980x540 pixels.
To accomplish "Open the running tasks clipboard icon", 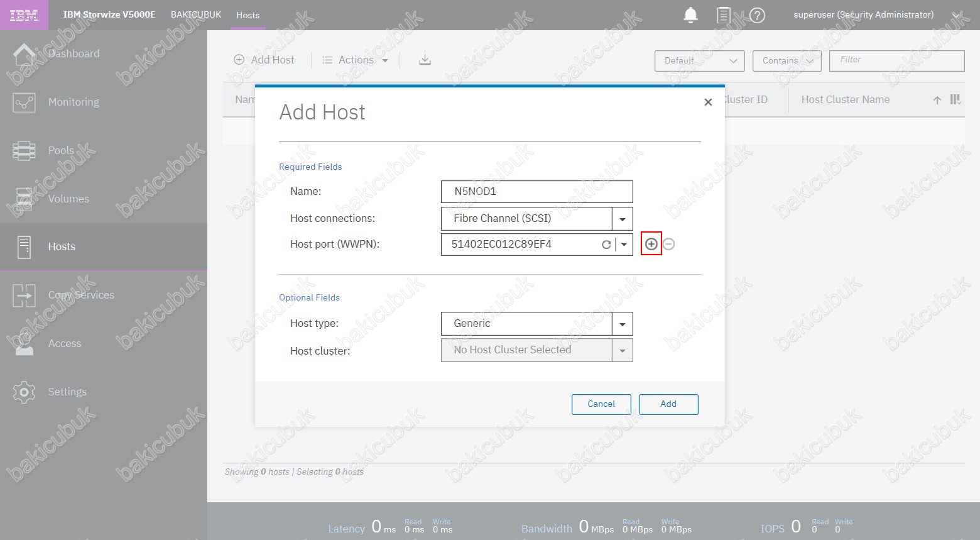I will [x=724, y=14].
